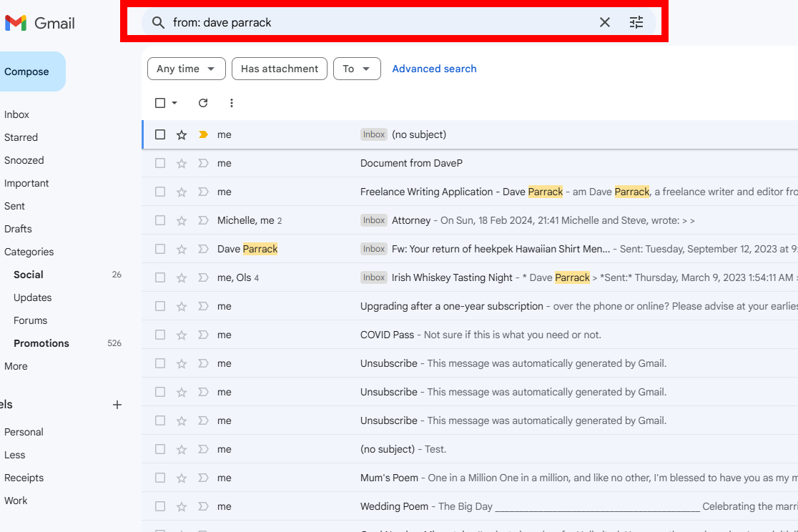The height and width of the screenshot is (532, 798).
Task: Switch to the Sent folder
Action: click(x=16, y=206)
